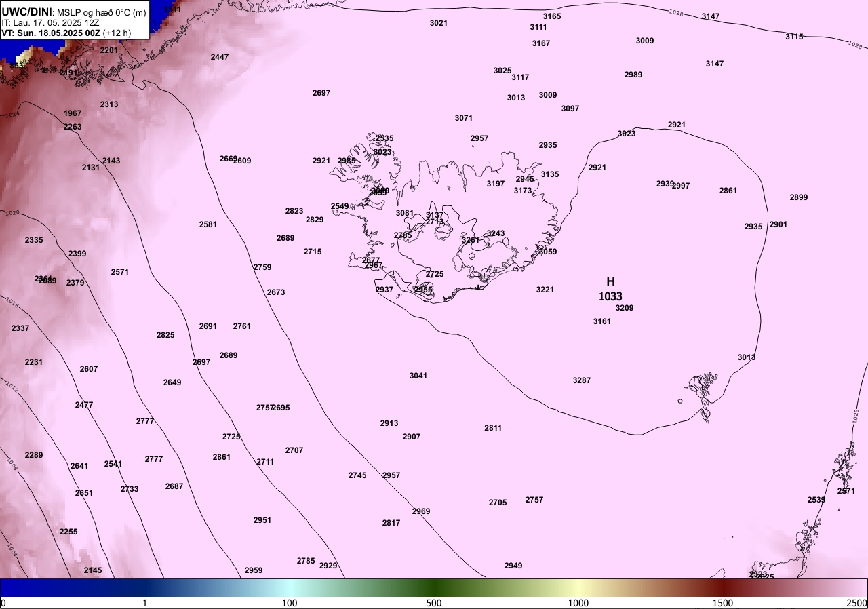Viewport: 868px width, 609px height.
Task: Click the 1500 label on the color scale
Action: coord(723,603)
